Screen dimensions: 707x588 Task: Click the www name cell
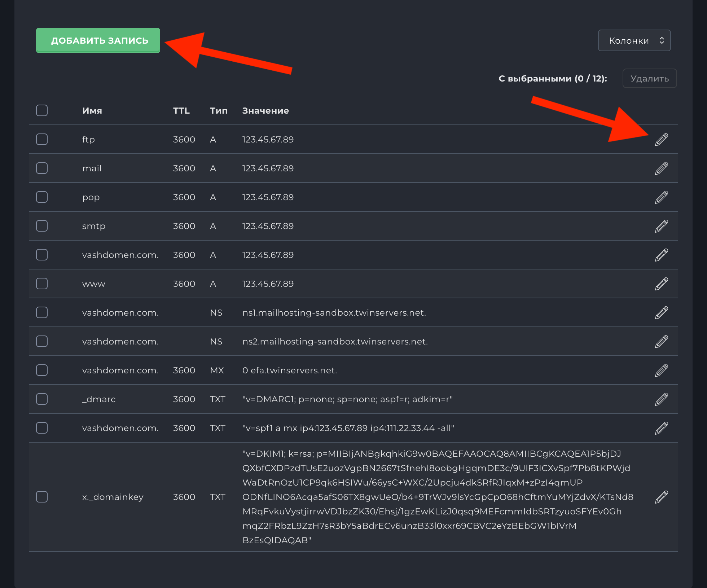click(94, 284)
